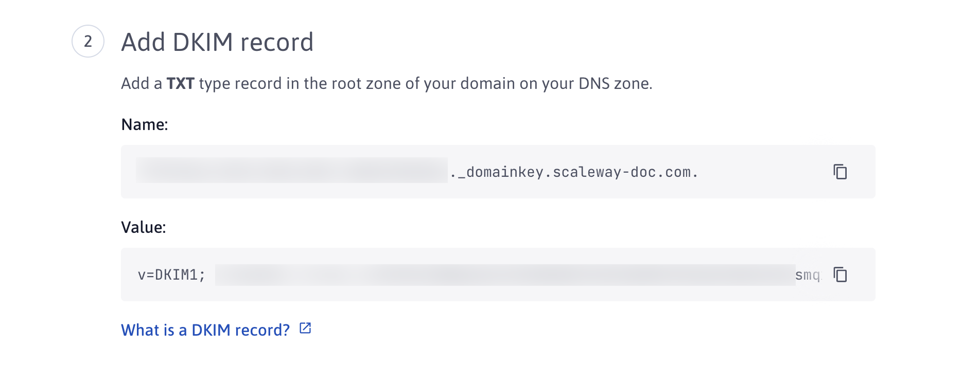Click the bold "TXT" word in the description
Screen dimensions: 980x366
coord(180,83)
